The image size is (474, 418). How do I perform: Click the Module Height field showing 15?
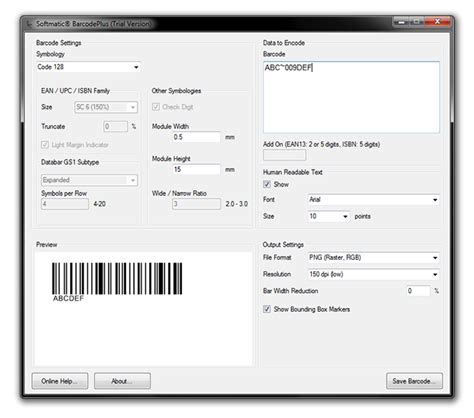[197, 169]
